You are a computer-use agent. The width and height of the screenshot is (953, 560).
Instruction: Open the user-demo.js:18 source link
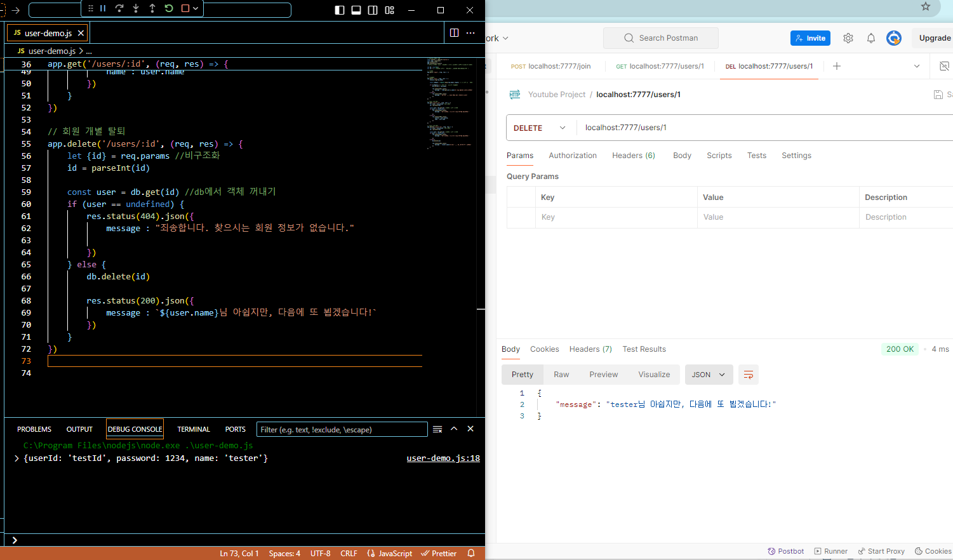pyautogui.click(x=443, y=458)
